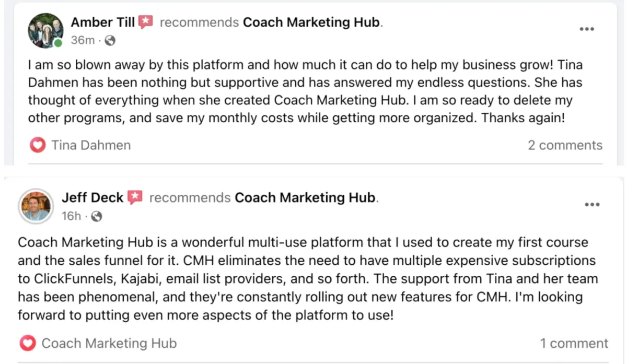The height and width of the screenshot is (364, 627).
Task: Open Coach Marketing Hub page link in Jeff's post header
Action: tap(305, 197)
